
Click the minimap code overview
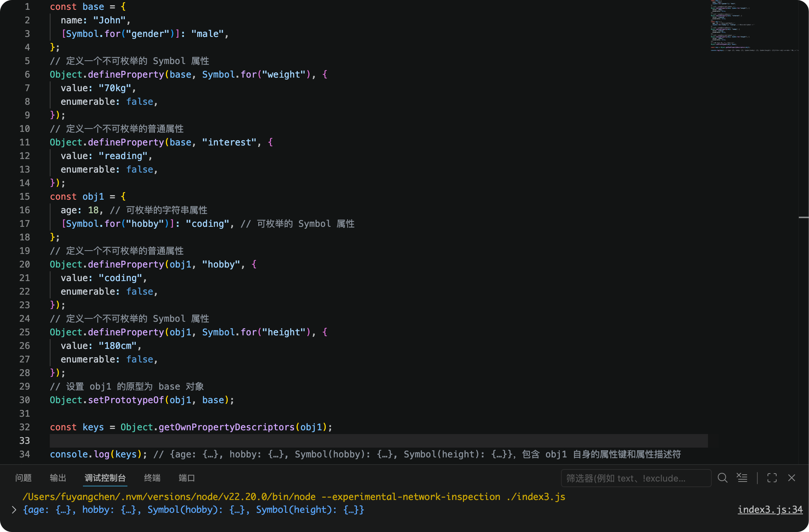pos(754,26)
